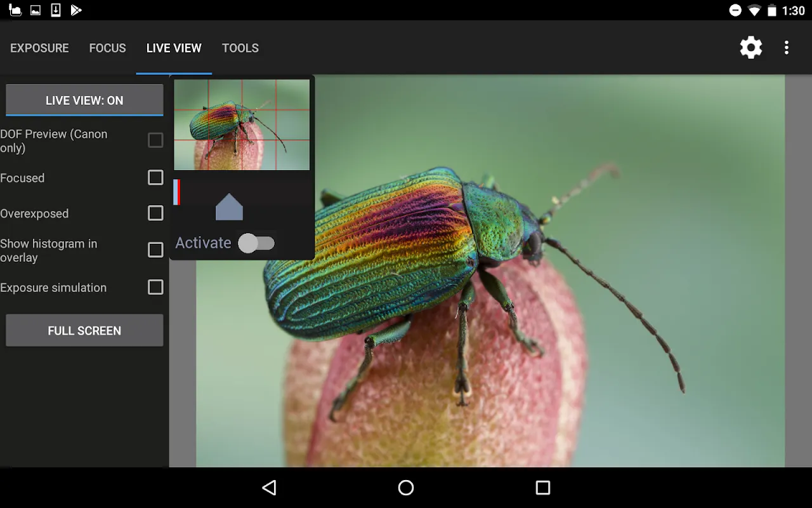
Task: Check DOF Preview (Canon only) box
Action: (155, 140)
